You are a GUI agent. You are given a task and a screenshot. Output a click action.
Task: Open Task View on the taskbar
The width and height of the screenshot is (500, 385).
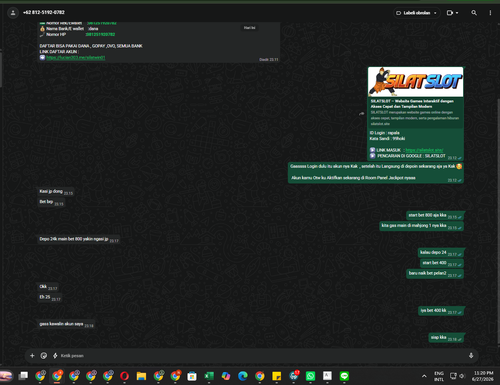23,376
